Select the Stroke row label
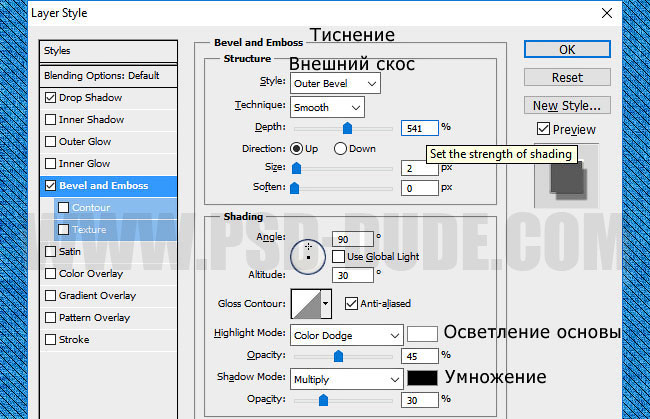 click(74, 339)
